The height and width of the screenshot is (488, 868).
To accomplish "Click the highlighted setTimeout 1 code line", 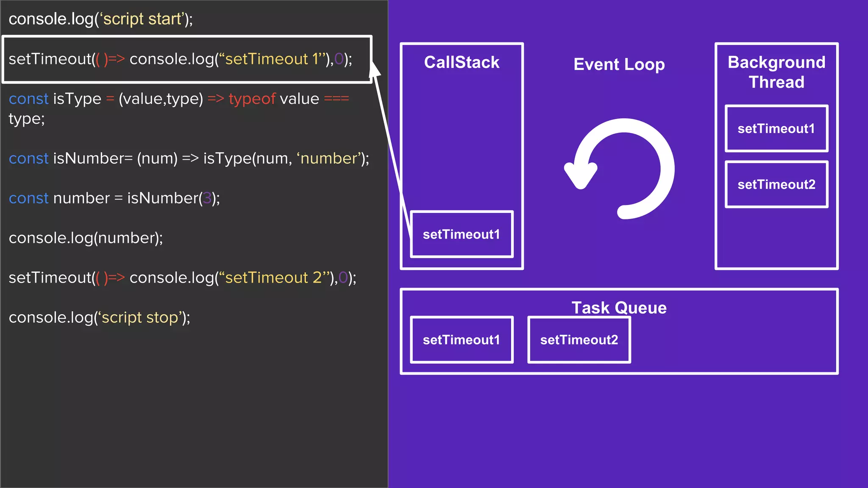I will tap(187, 59).
